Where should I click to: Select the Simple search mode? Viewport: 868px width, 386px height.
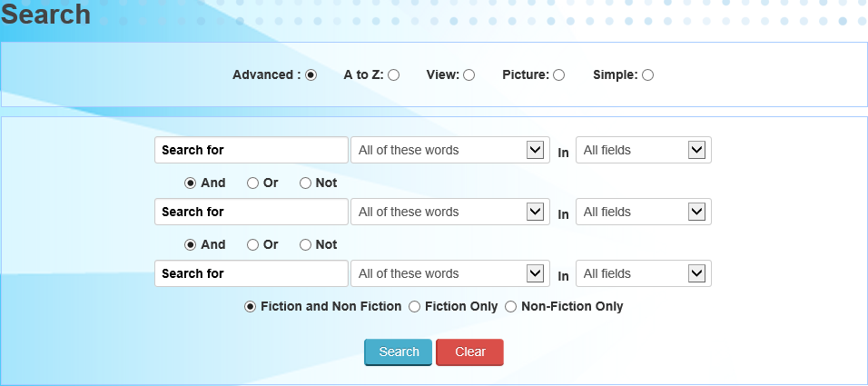click(647, 75)
